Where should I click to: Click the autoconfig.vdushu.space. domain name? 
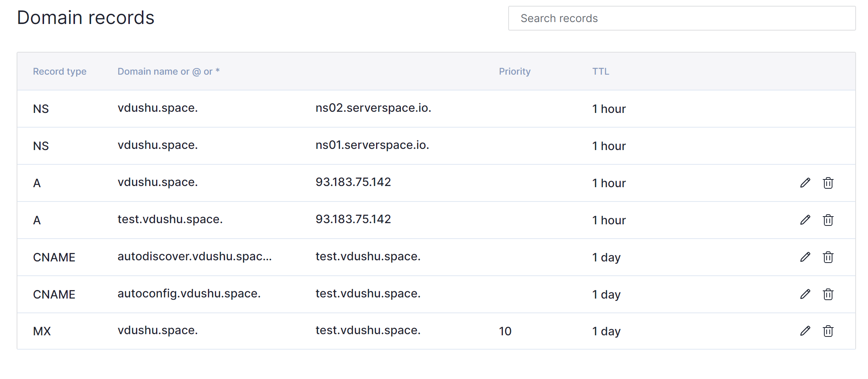(189, 294)
